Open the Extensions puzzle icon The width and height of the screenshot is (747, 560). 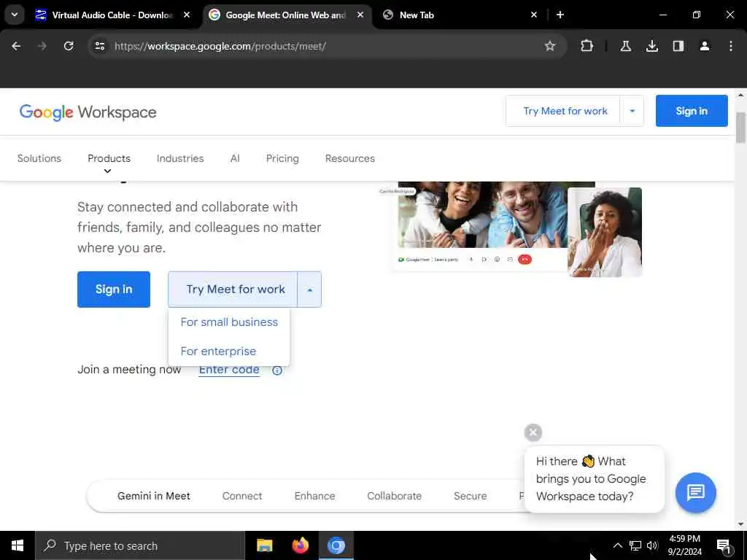587,46
